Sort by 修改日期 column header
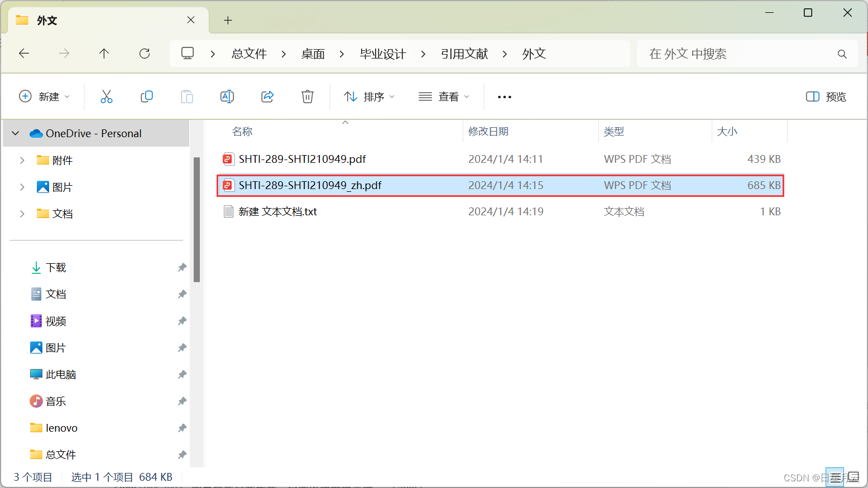This screenshot has height=488, width=868. click(488, 132)
